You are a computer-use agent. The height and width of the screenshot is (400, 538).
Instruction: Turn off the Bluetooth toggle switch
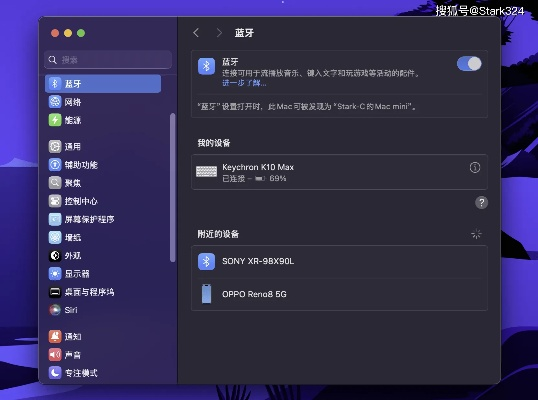click(469, 64)
